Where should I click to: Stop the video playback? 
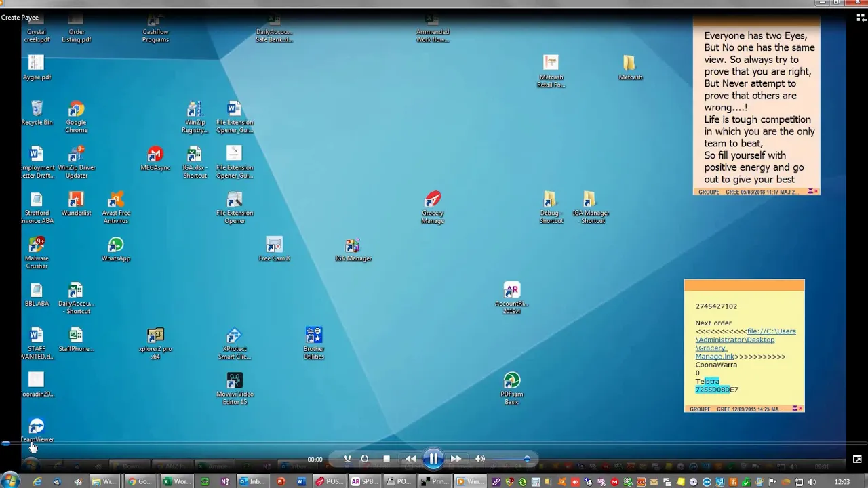(387, 459)
